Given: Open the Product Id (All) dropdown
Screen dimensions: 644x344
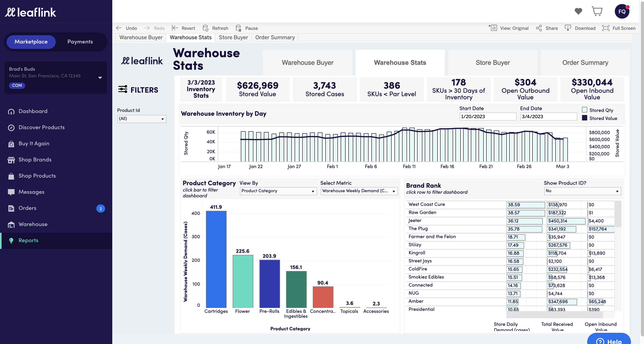Looking at the screenshot, I should pyautogui.click(x=142, y=119).
